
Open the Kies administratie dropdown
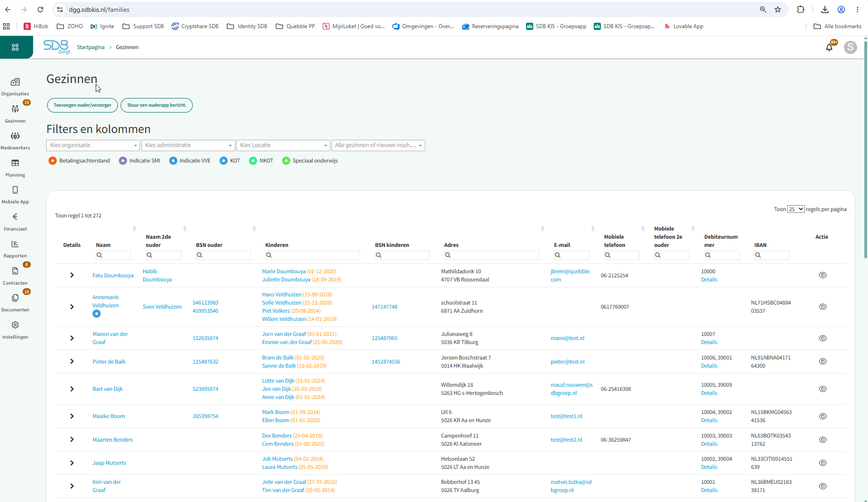coord(188,145)
